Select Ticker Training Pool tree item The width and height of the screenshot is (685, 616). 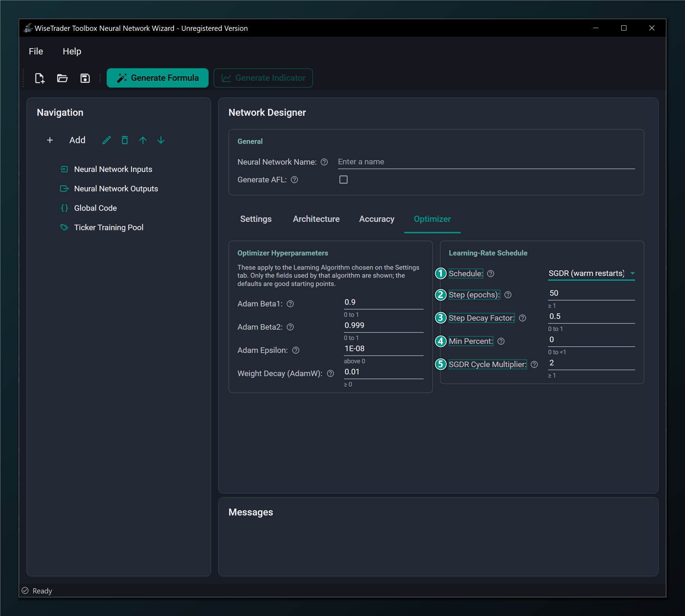(109, 227)
